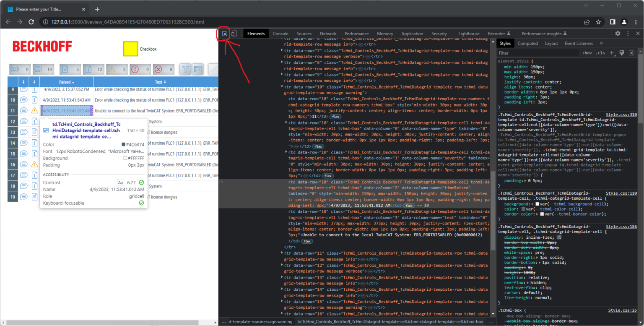The image size is (644, 326).
Task: Open DevTools settings gear
Action: (x=618, y=34)
